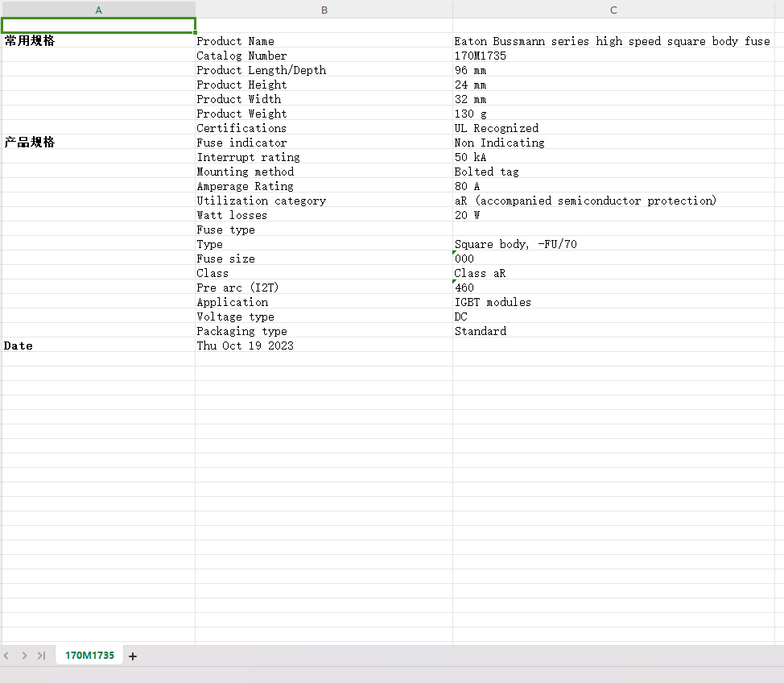Viewport: 784px width, 683px height.
Task: Select column B header
Action: click(x=324, y=10)
